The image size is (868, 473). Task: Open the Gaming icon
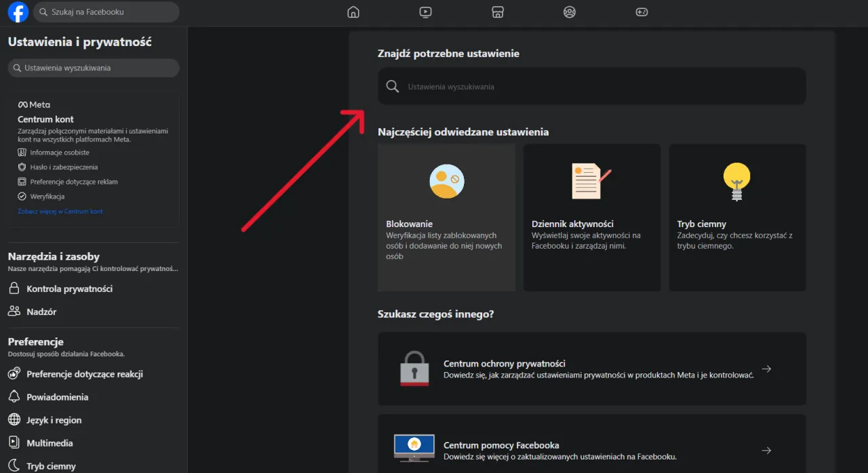[642, 12]
